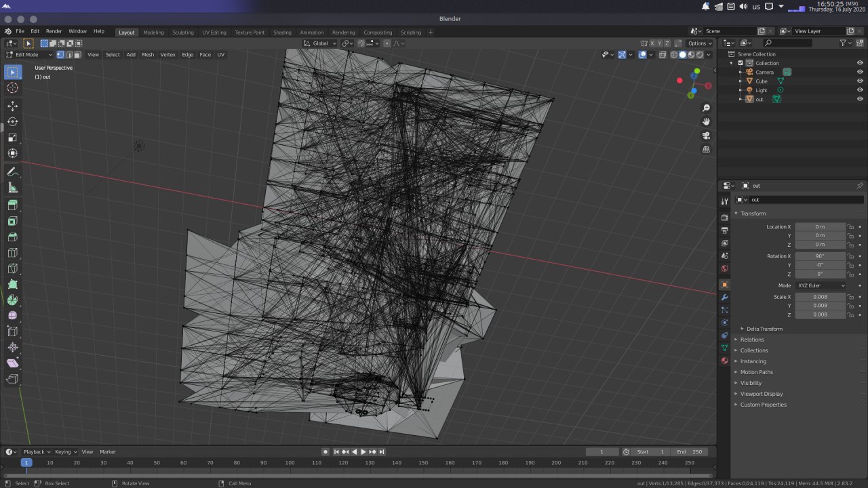Screen dimensions: 868x488
Task: Select the Spin tool
Action: coord(13,300)
